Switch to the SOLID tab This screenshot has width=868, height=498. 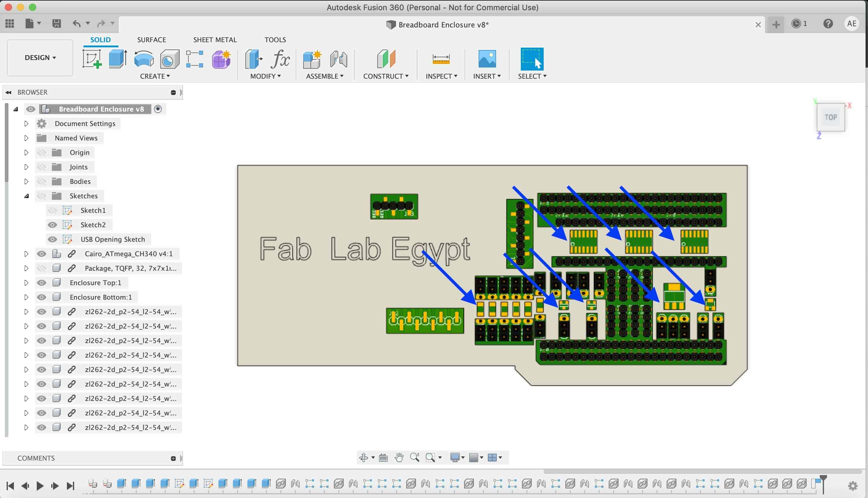(100, 40)
